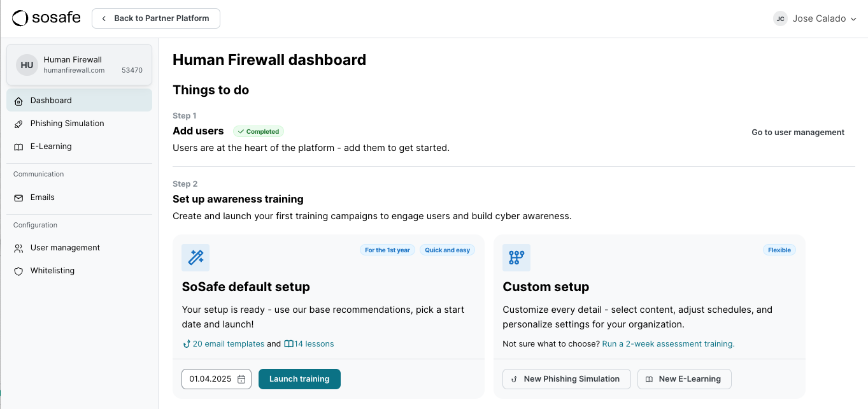Open the Human Firewall organization card

tap(79, 64)
